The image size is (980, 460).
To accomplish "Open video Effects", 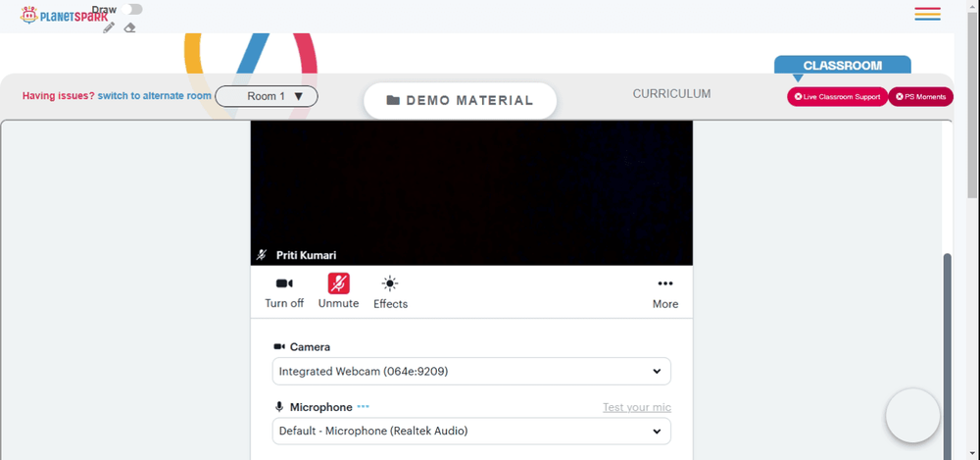I will (x=391, y=291).
